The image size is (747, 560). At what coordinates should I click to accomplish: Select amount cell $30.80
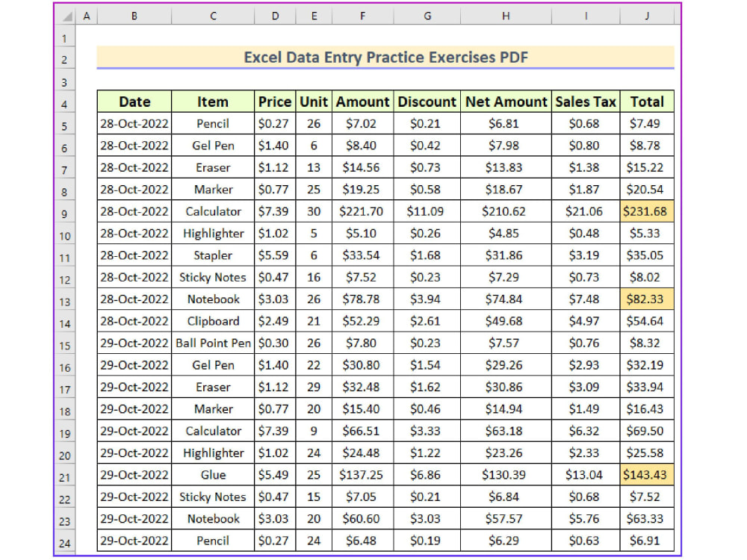pos(363,365)
